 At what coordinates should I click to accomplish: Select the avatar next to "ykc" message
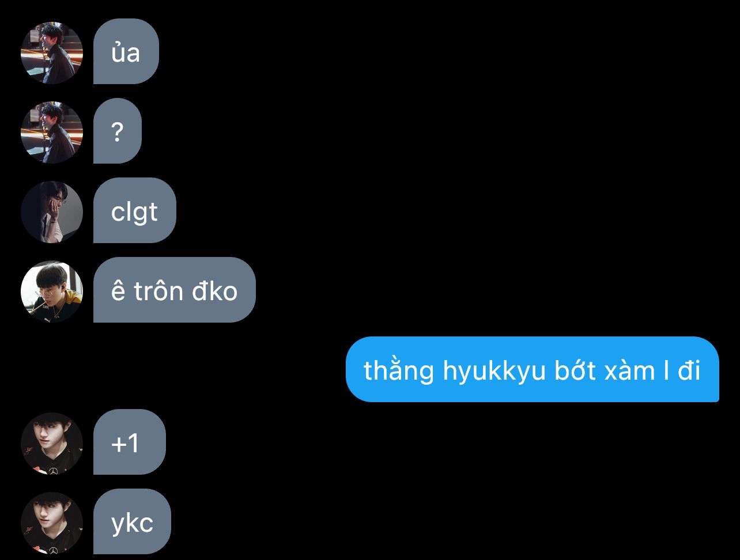click(52, 523)
